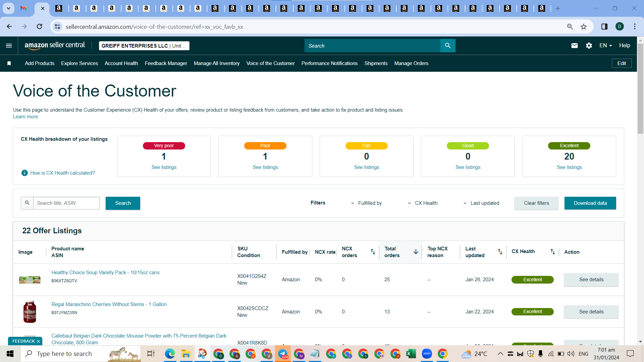Click the teal Search button
This screenshot has height=362, width=644.
[x=123, y=203]
